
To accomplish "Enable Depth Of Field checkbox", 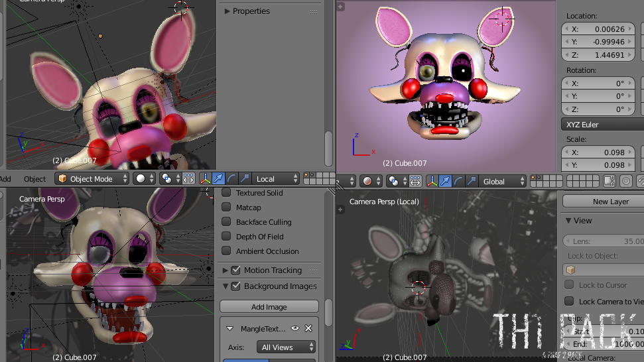I will tap(226, 236).
